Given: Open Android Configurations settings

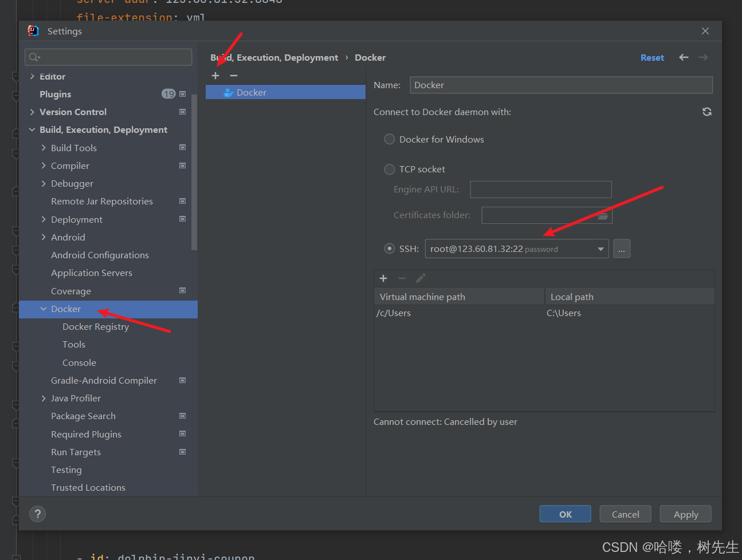Looking at the screenshot, I should coord(100,255).
